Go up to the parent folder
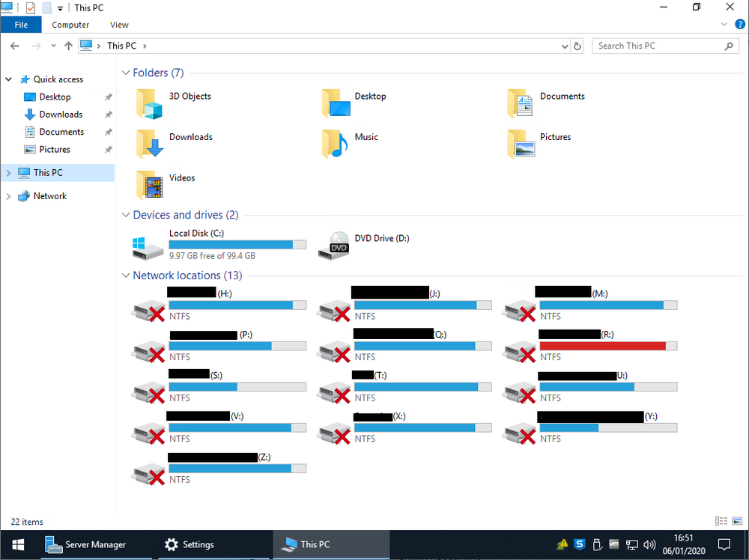 tap(68, 46)
